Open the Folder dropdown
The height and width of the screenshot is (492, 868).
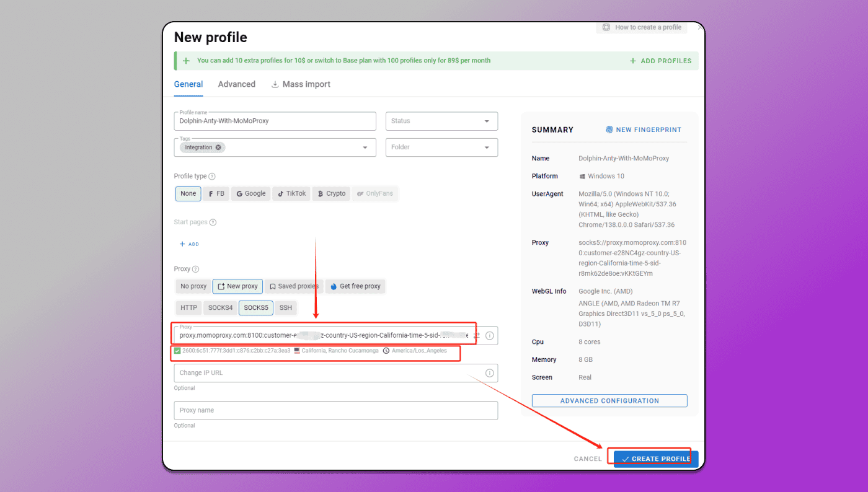click(441, 147)
